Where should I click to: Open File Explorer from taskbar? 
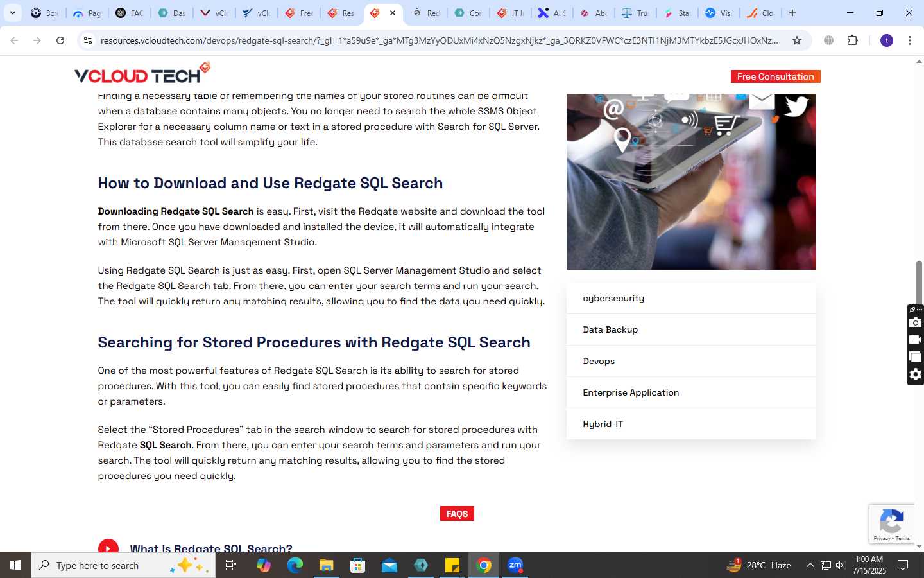pos(326,565)
